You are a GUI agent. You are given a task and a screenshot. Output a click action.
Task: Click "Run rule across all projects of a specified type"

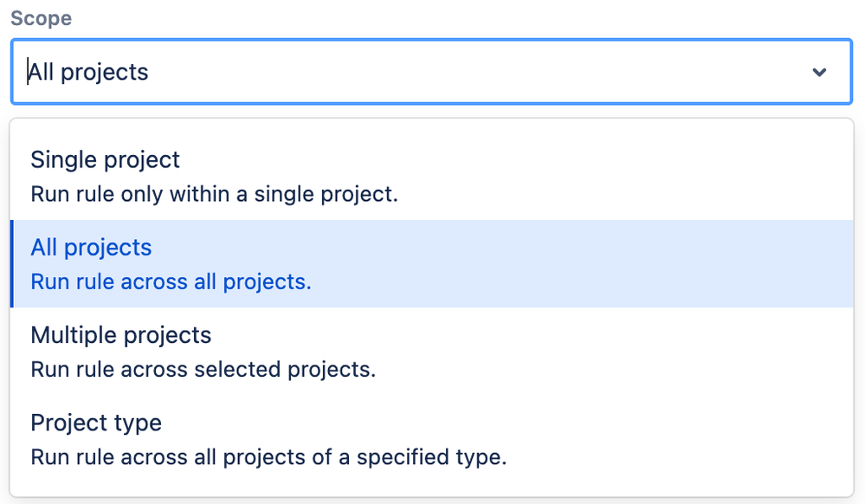coord(268,456)
